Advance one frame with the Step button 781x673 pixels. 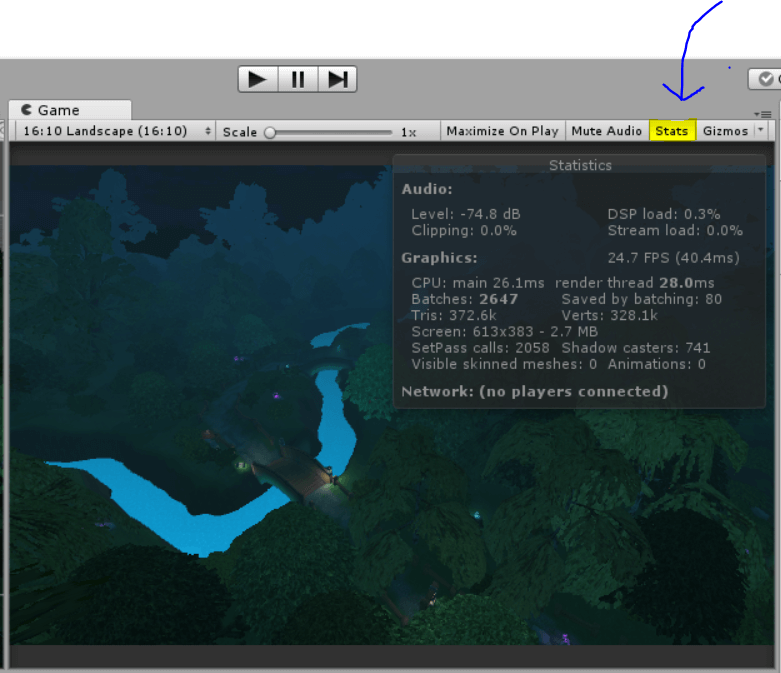coord(337,79)
